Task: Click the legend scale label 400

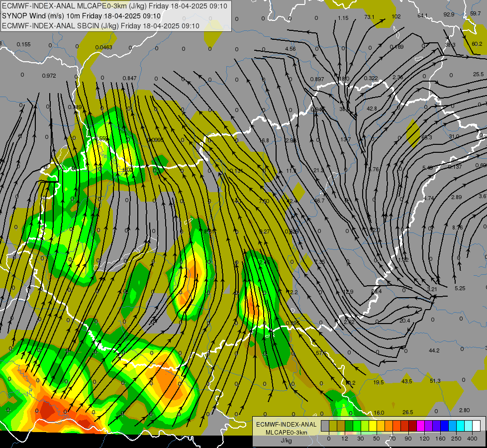Action: (472, 439)
